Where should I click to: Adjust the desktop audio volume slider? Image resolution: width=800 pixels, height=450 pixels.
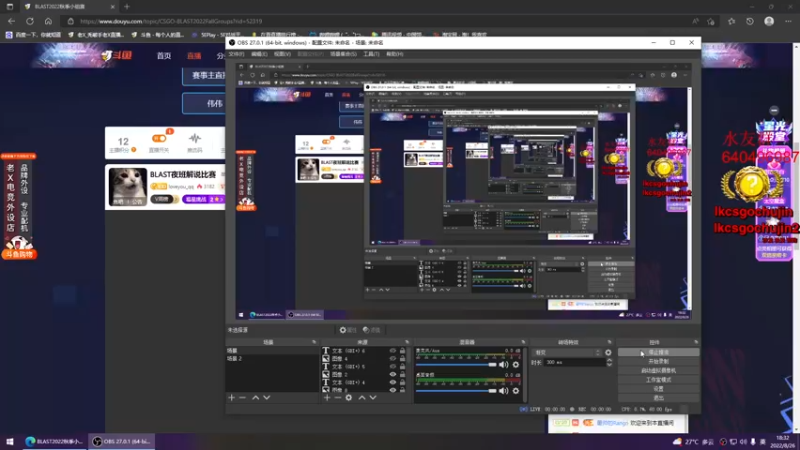456,391
